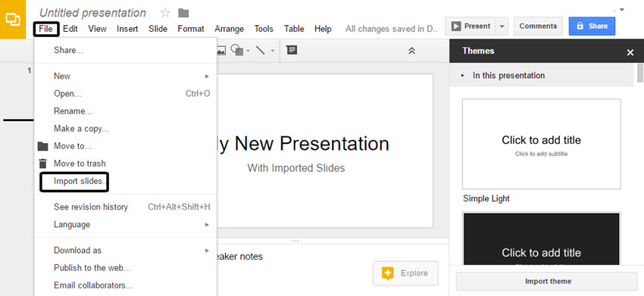Open the Insert menu
This screenshot has height=296, width=644.
click(127, 30)
